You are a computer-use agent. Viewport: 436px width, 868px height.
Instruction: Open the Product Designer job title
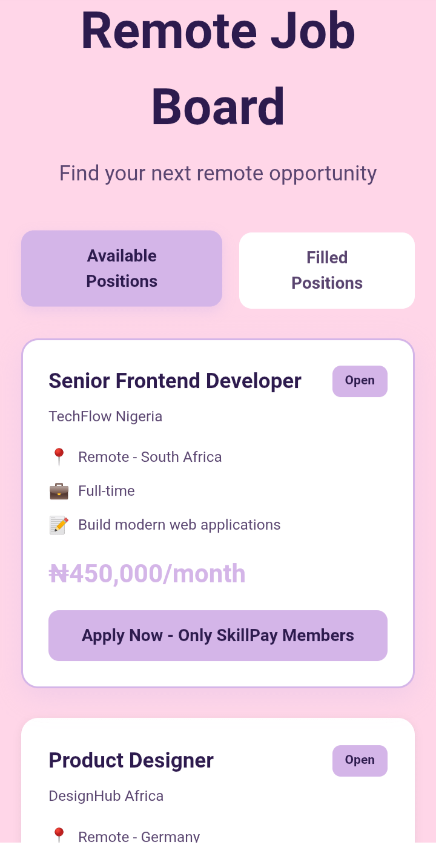click(x=131, y=761)
